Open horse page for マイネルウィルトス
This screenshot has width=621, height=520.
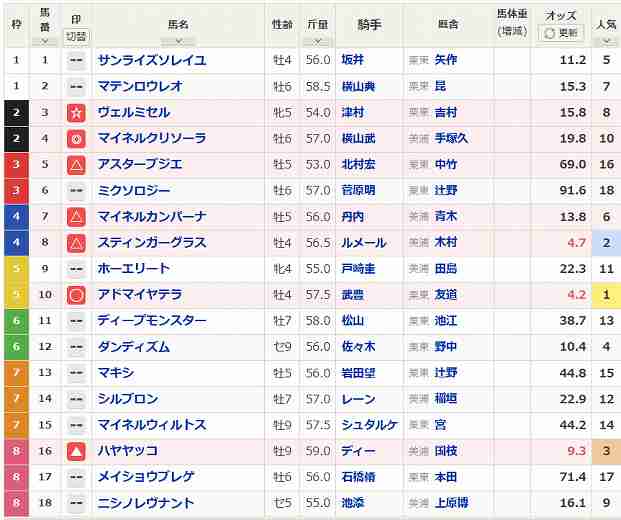(152, 425)
